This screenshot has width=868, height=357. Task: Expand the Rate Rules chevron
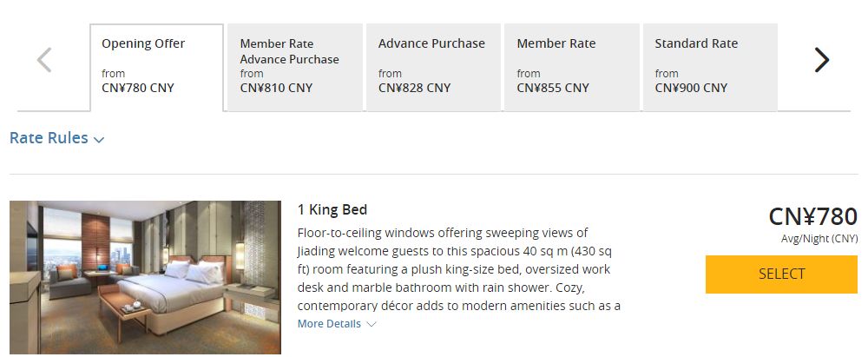(99, 140)
